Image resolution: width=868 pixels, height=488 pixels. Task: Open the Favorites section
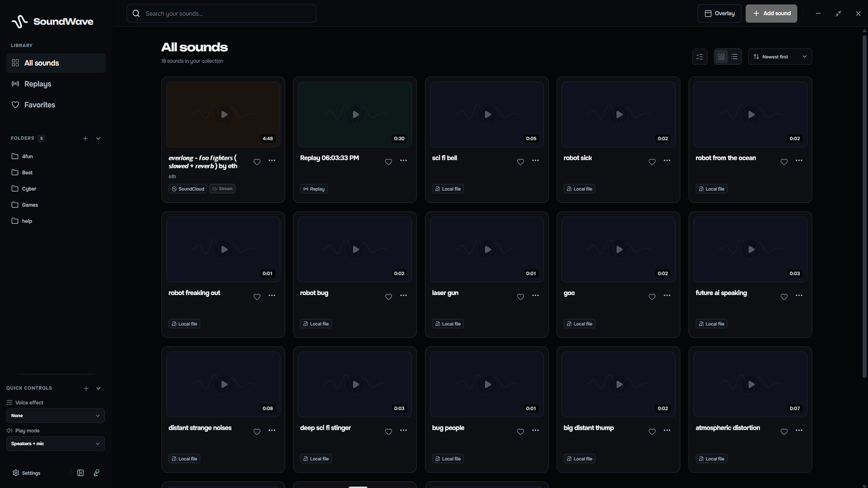(x=56, y=105)
